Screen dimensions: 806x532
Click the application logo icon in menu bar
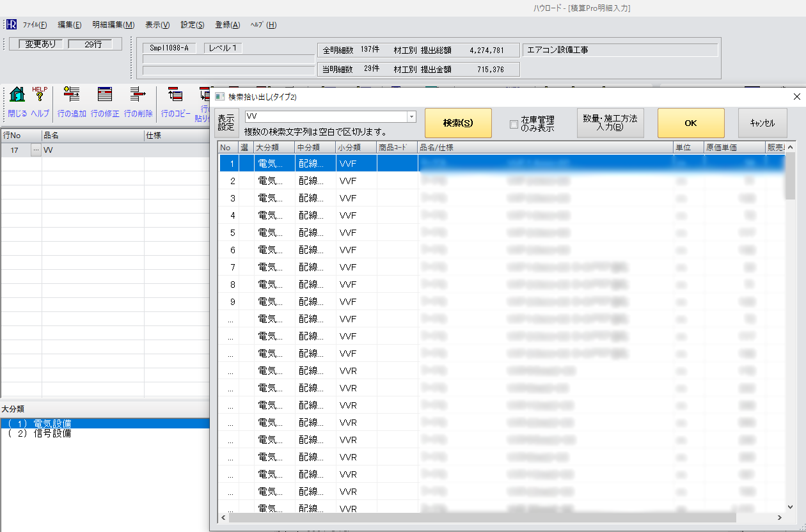pos(11,25)
